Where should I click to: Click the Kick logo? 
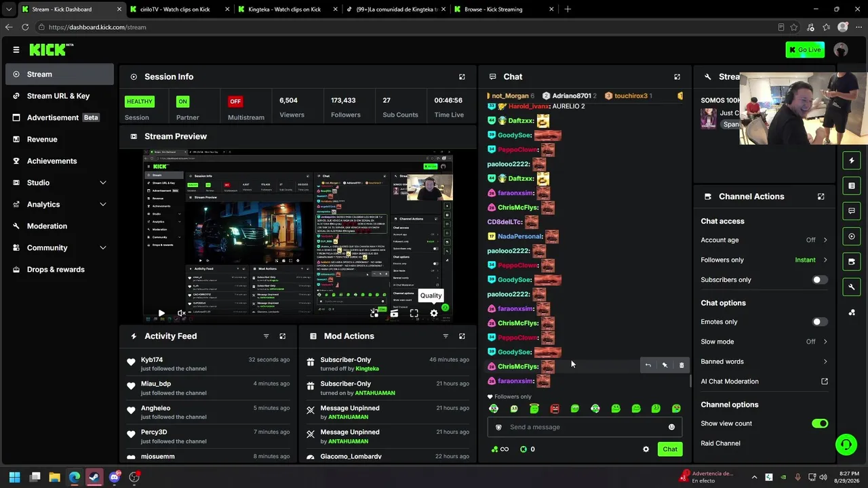(51, 49)
